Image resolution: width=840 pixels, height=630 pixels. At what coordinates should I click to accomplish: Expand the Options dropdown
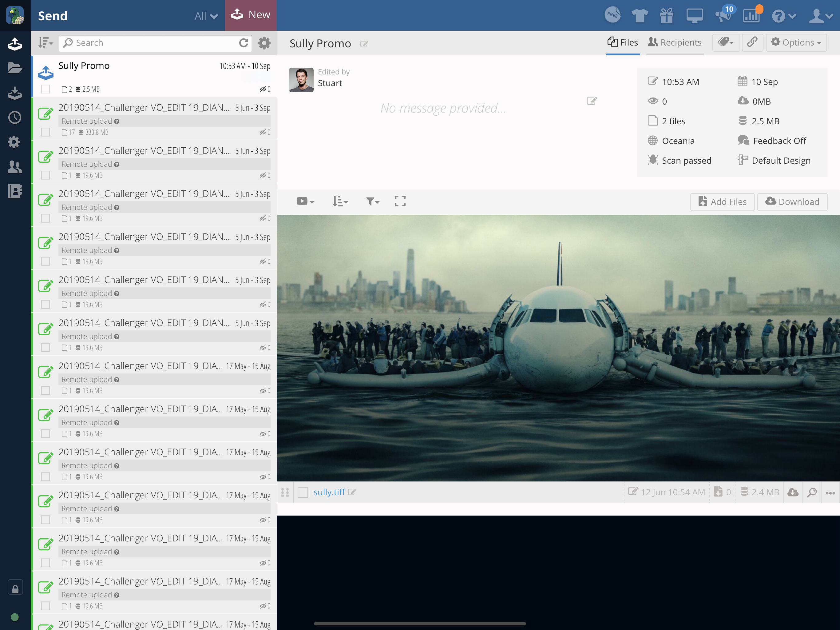point(796,42)
